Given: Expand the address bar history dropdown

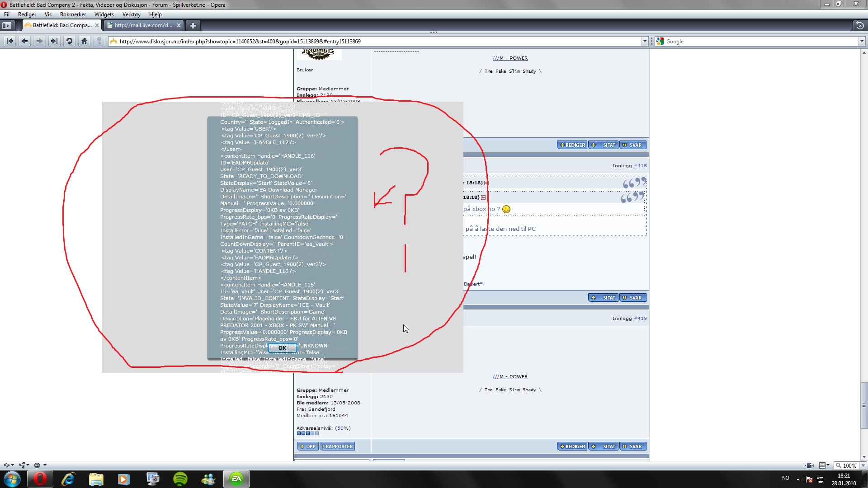Looking at the screenshot, I should (645, 41).
